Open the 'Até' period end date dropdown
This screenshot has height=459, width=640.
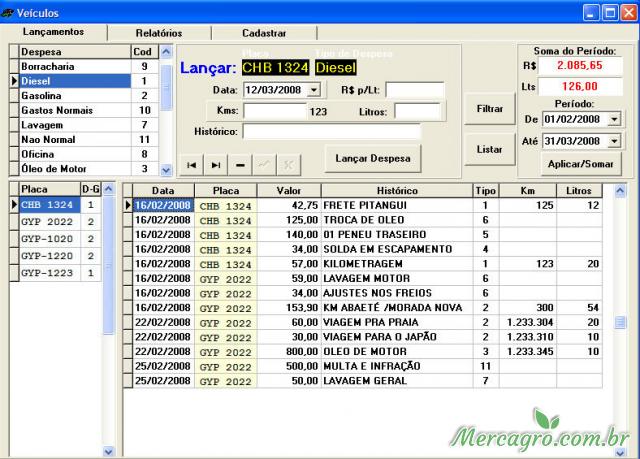coord(613,142)
